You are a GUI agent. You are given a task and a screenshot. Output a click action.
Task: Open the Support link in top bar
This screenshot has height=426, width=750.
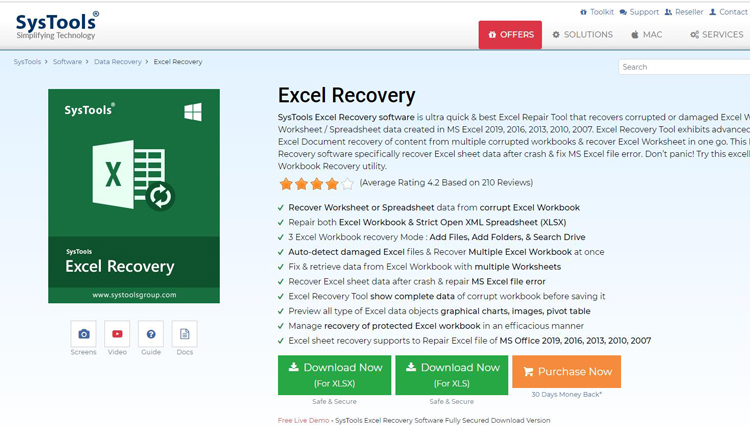[x=639, y=12]
